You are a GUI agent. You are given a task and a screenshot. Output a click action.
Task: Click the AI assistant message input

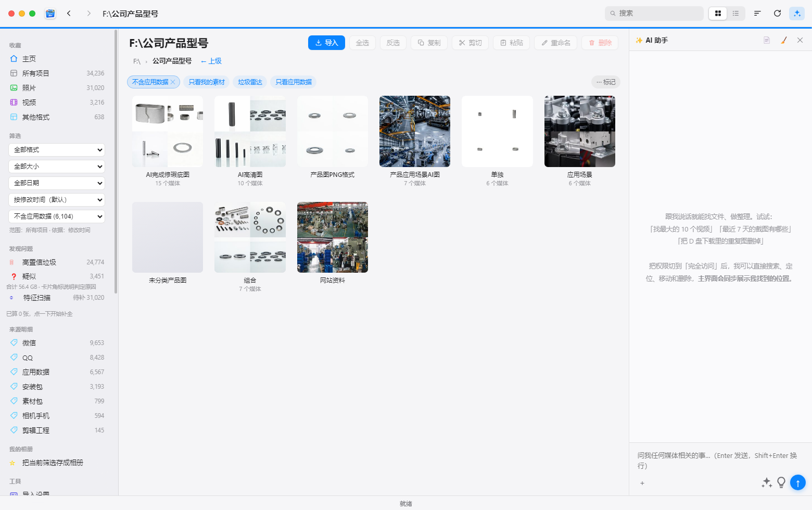[x=720, y=461]
